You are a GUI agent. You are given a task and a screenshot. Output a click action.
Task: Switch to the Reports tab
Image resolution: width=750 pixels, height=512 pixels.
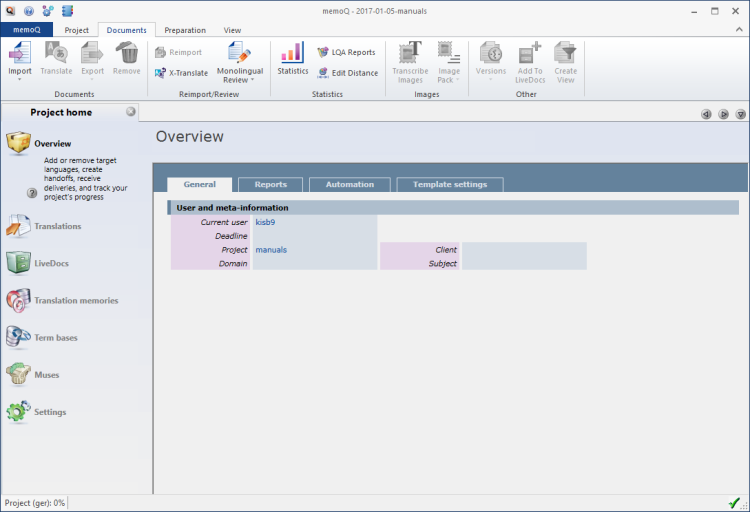(x=270, y=184)
